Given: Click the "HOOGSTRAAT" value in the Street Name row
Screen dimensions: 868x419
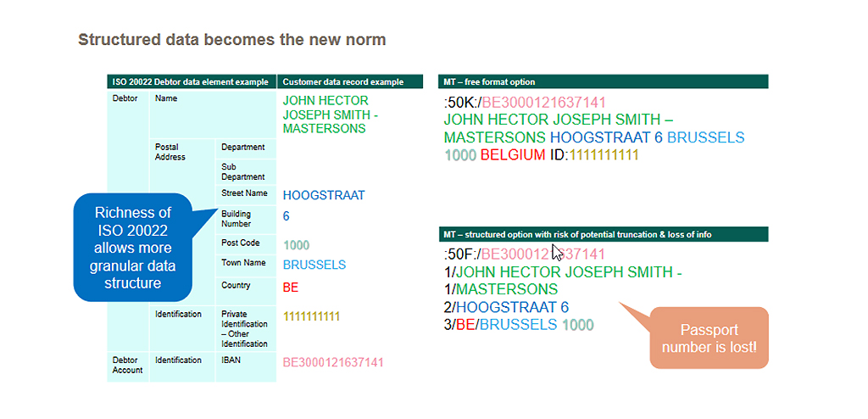Looking at the screenshot, I should [x=324, y=195].
